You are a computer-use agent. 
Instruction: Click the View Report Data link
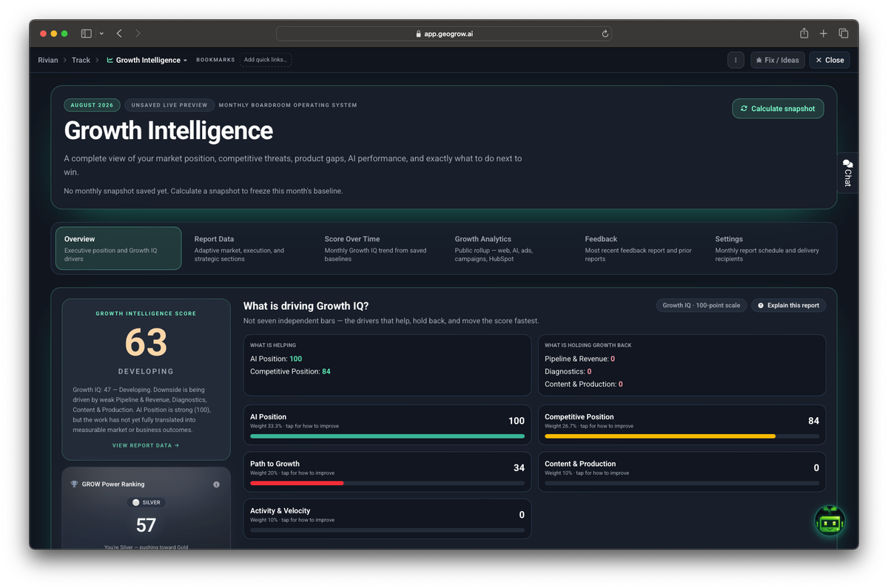(x=146, y=446)
